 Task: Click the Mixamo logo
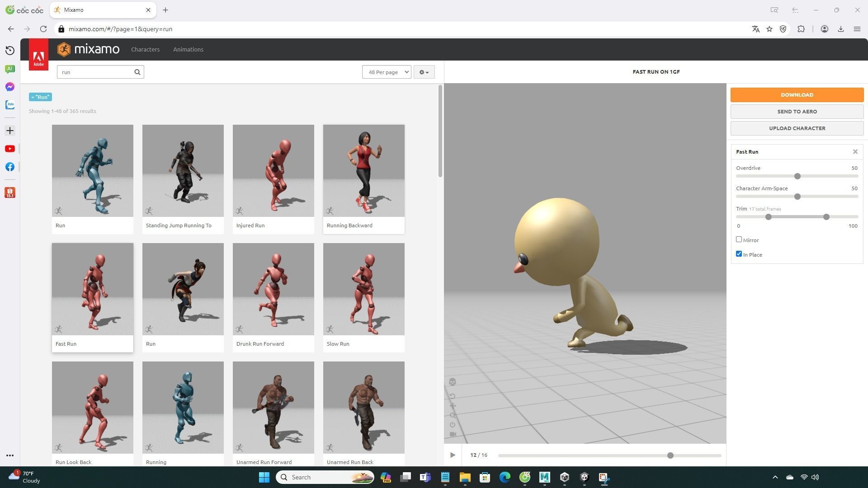tap(89, 49)
